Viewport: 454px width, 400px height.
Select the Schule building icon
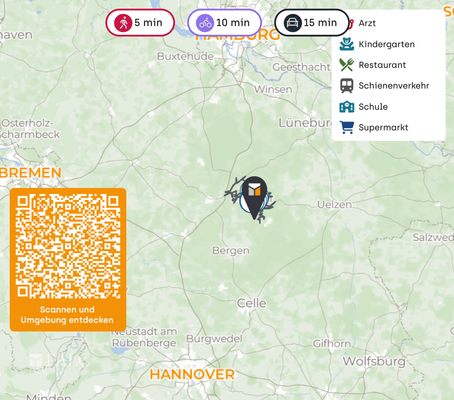pos(347,107)
